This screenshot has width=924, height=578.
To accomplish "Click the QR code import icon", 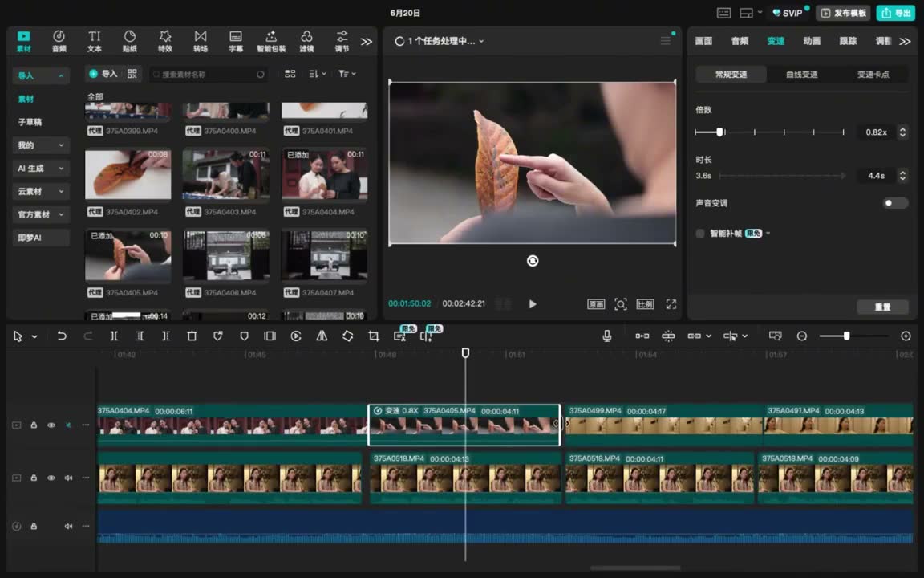I will click(x=132, y=74).
